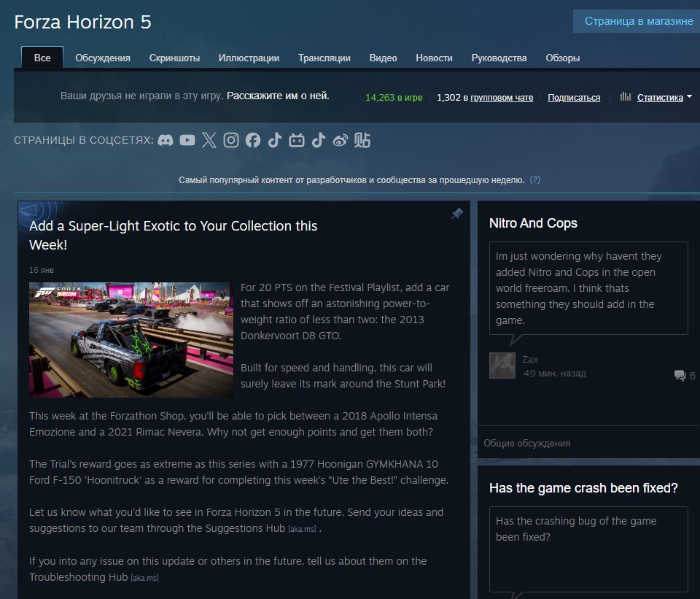Switch to the Руководства tab
700x599 pixels.
[499, 58]
